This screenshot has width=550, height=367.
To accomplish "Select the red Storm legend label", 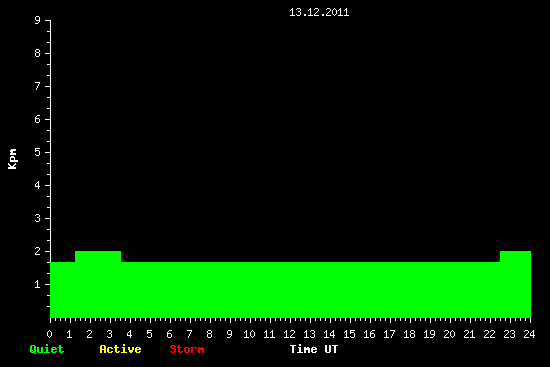I will (x=187, y=349).
